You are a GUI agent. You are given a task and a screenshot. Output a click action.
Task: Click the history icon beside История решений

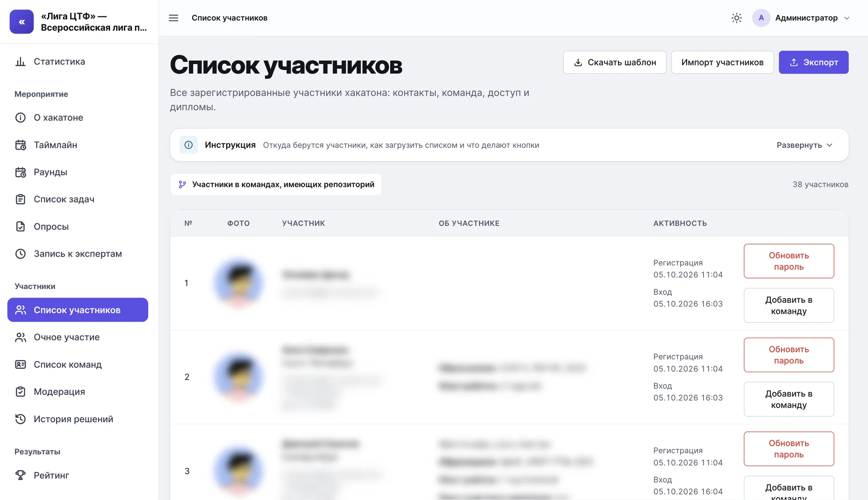20,419
